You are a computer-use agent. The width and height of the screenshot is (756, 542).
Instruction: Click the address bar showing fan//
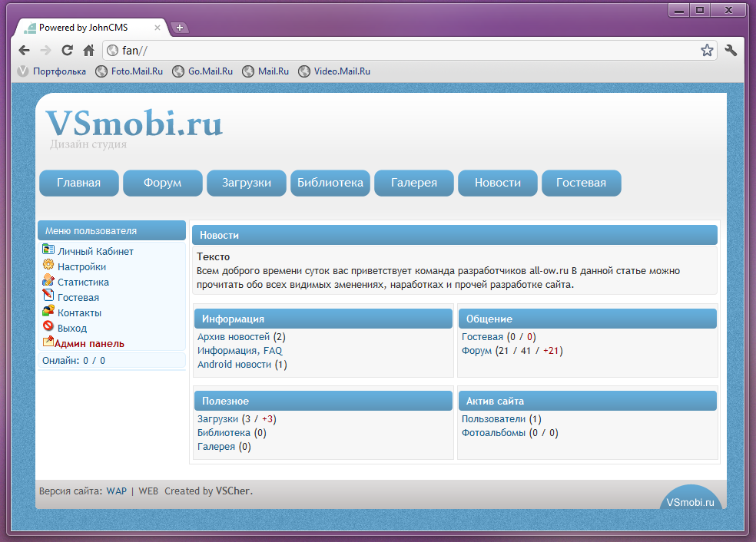pos(409,50)
